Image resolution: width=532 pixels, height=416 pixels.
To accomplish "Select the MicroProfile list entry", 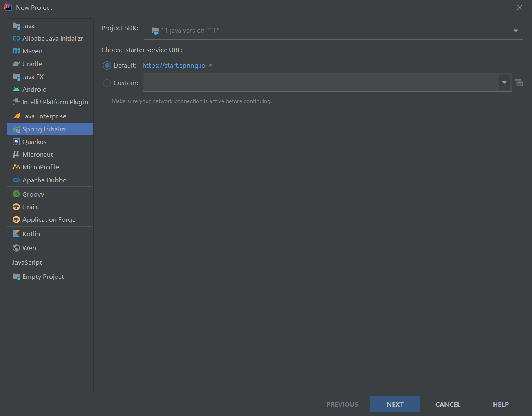I will (x=50, y=167).
